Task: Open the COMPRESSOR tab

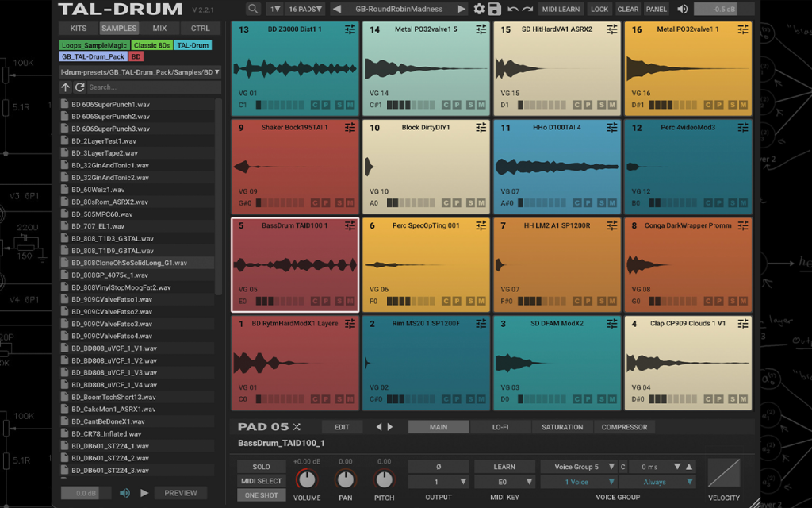Action: pyautogui.click(x=625, y=427)
